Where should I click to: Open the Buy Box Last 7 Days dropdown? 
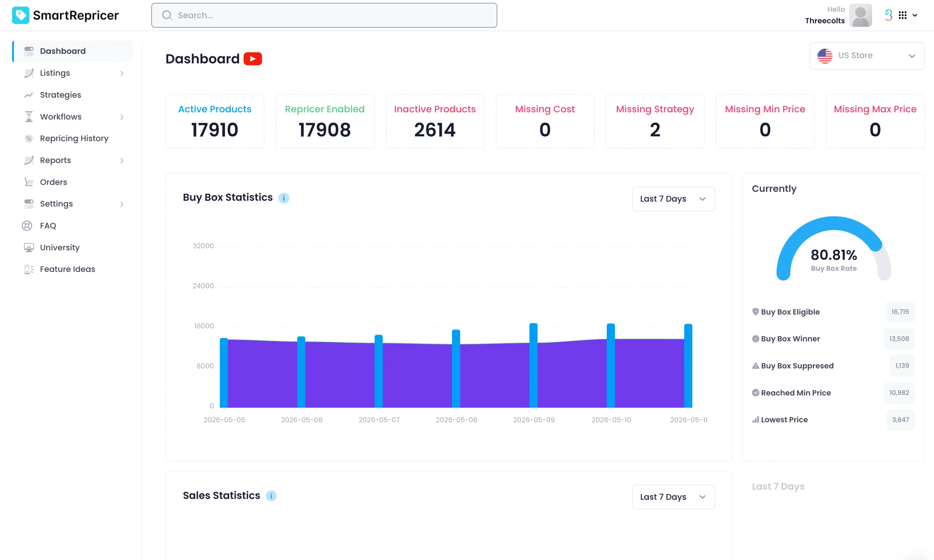(x=673, y=199)
